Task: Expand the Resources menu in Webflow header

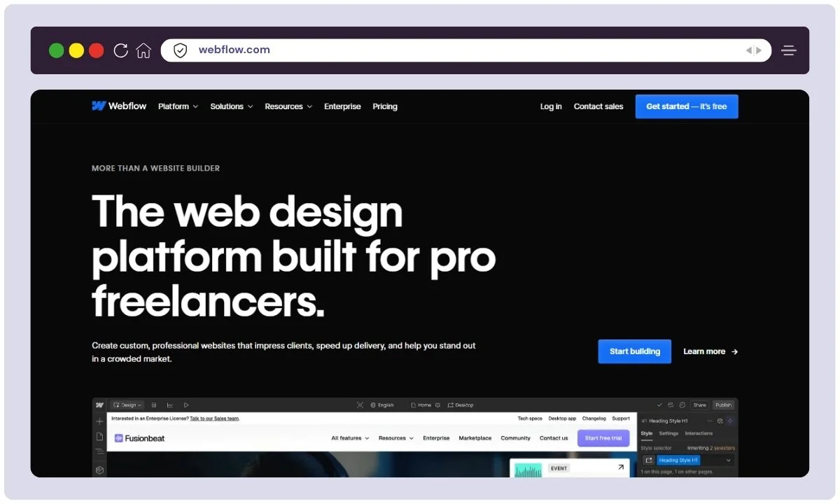Action: tap(288, 106)
